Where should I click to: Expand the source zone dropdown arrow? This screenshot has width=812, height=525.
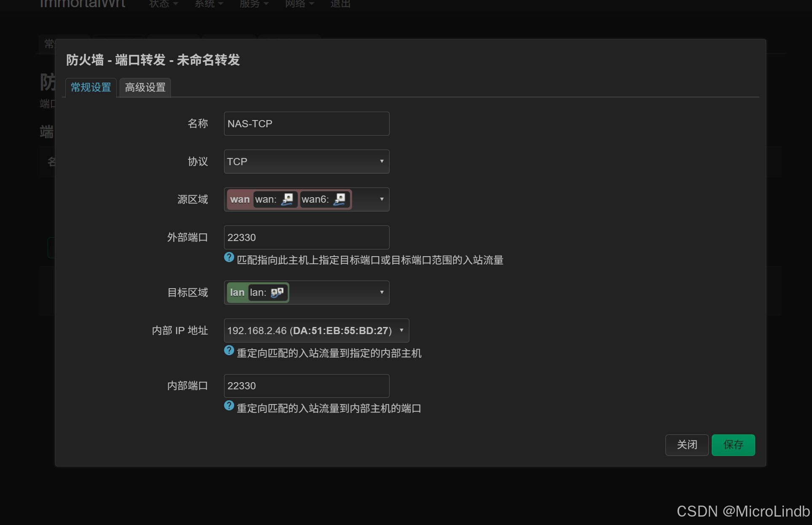tap(382, 199)
